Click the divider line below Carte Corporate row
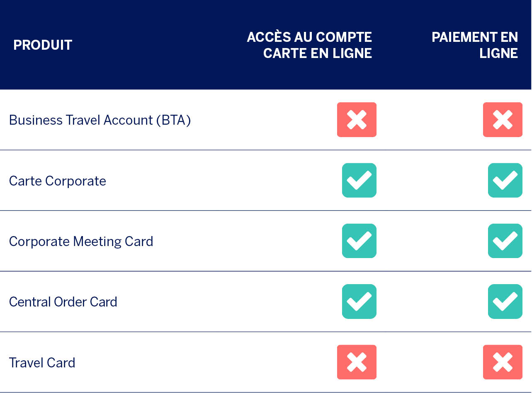The image size is (532, 403). coord(265,210)
